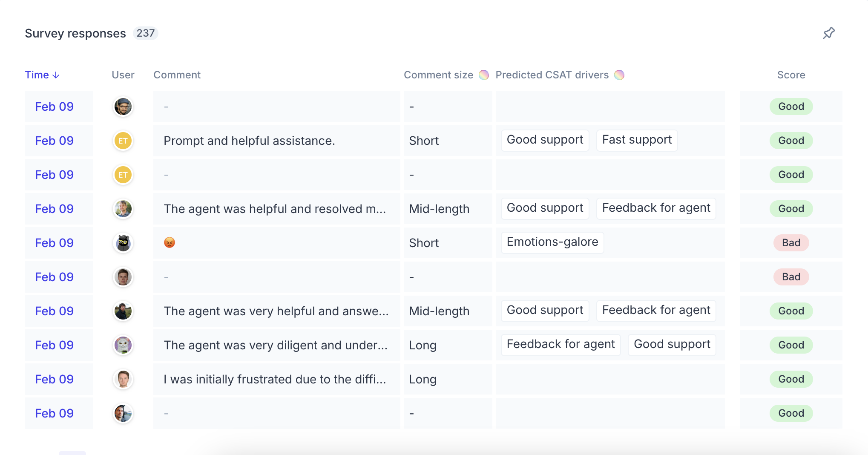Click the sort arrow next to Time
868x455 pixels.
click(56, 75)
